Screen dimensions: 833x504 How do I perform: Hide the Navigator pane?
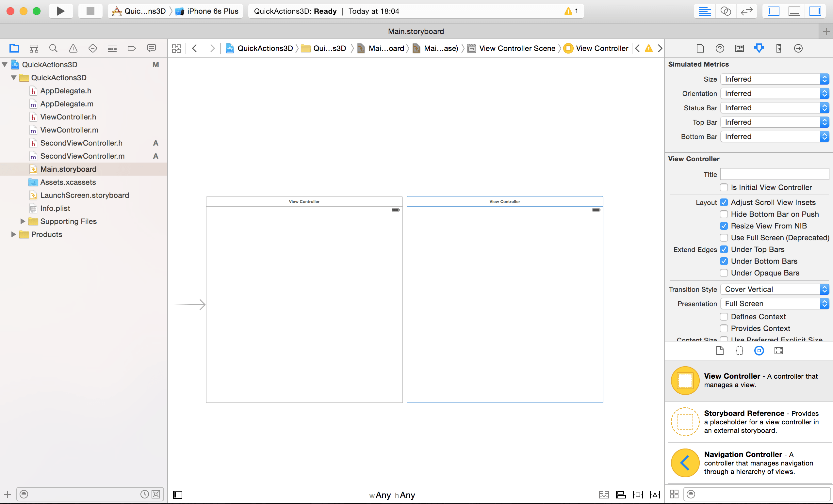774,11
